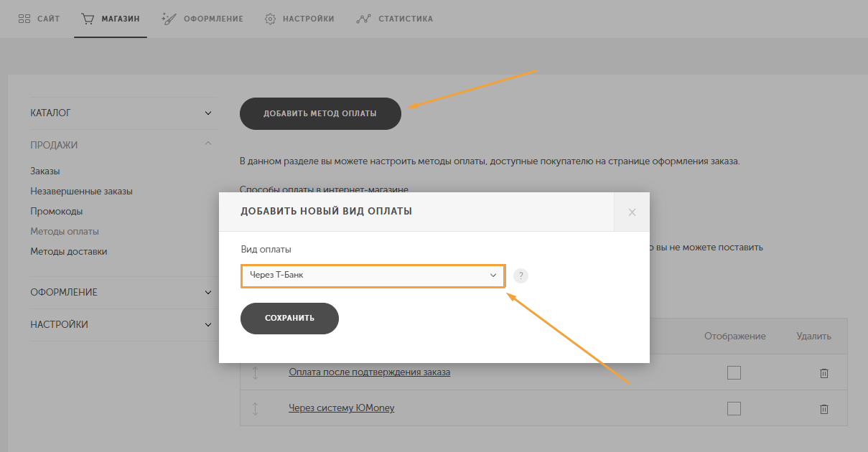
Task: Close the add payment type dialog
Action: [x=632, y=212]
